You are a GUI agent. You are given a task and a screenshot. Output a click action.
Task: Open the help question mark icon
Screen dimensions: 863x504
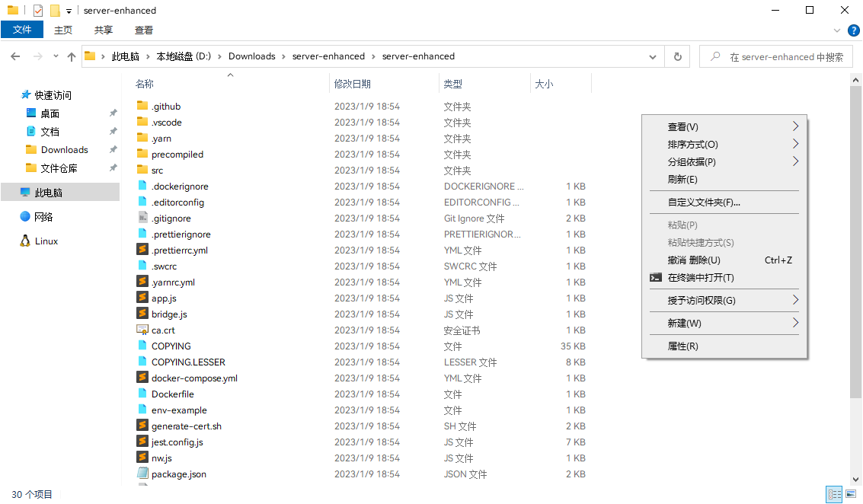click(853, 30)
